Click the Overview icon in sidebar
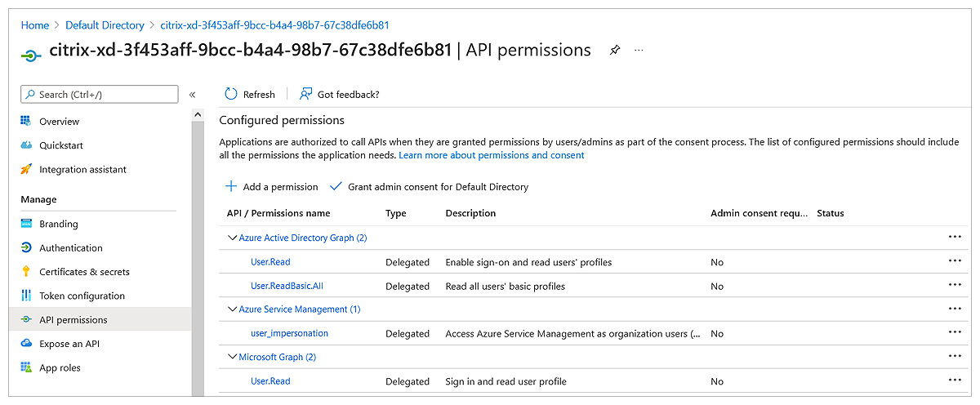The height and width of the screenshot is (405, 980). (x=25, y=122)
